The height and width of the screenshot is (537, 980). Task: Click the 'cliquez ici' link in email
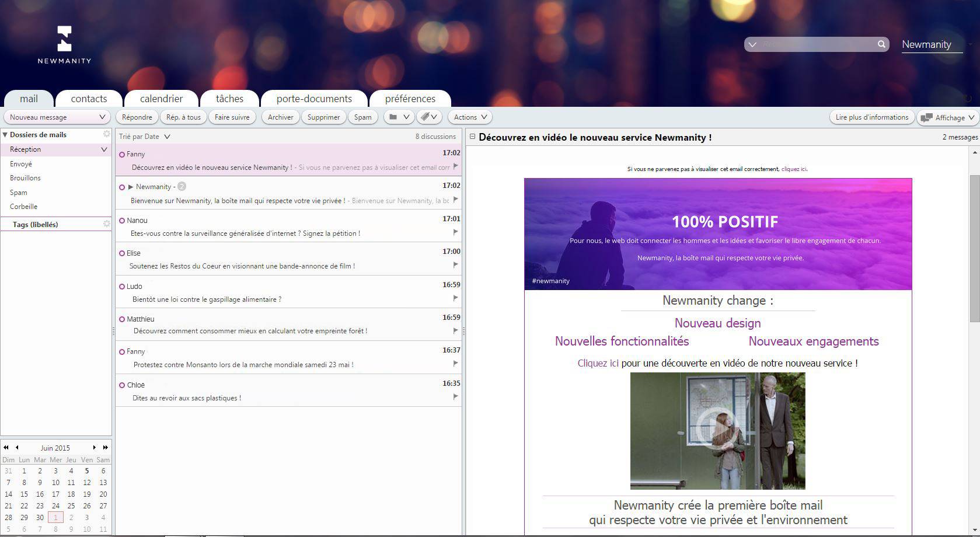coord(793,169)
